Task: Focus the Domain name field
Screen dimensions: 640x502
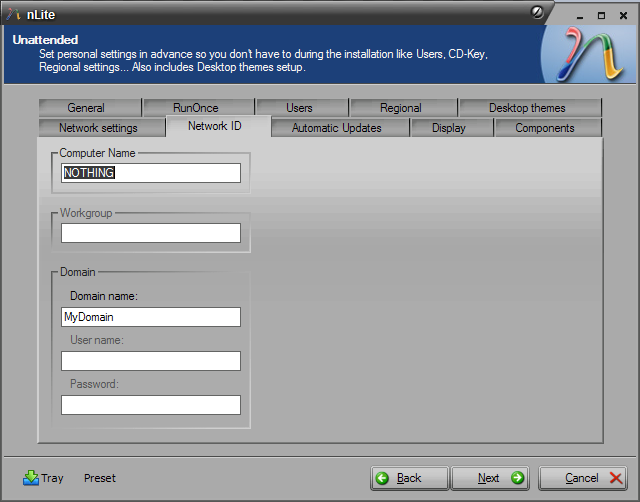Action: tap(151, 317)
